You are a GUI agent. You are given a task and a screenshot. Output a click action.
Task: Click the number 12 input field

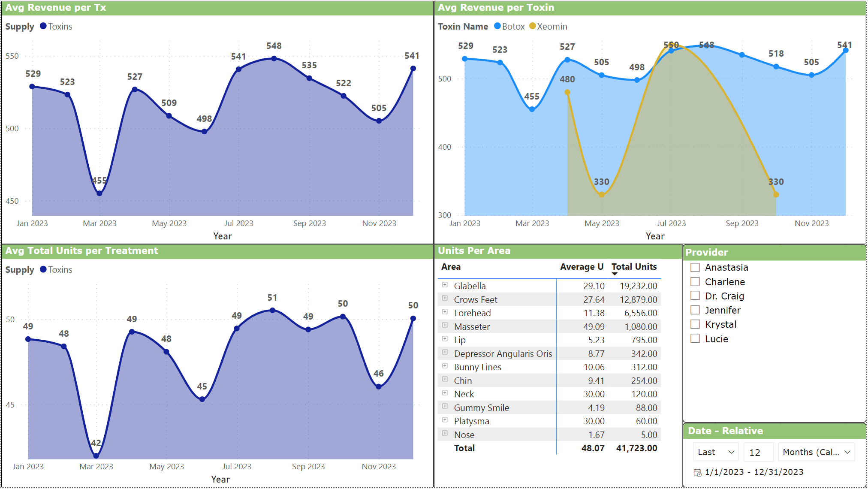click(x=758, y=452)
